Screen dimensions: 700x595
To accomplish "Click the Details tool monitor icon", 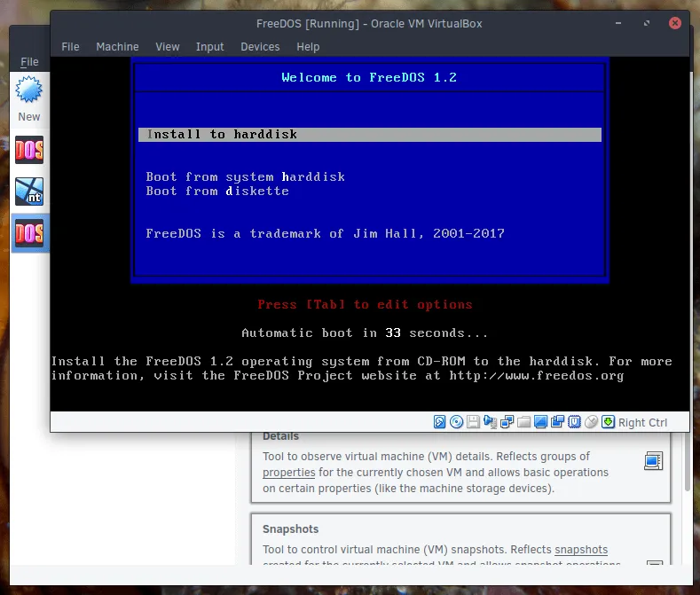I will [x=653, y=460].
